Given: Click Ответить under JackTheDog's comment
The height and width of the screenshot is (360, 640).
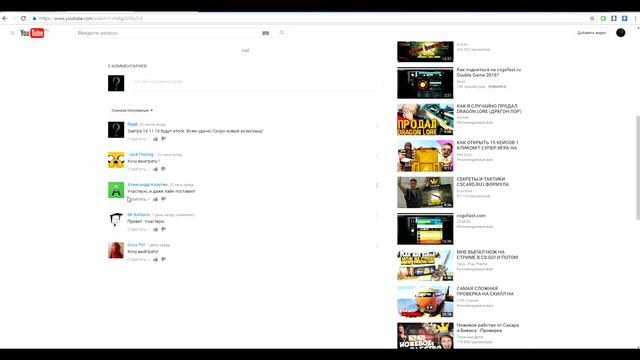Looking at the screenshot, I should tap(137, 169).
